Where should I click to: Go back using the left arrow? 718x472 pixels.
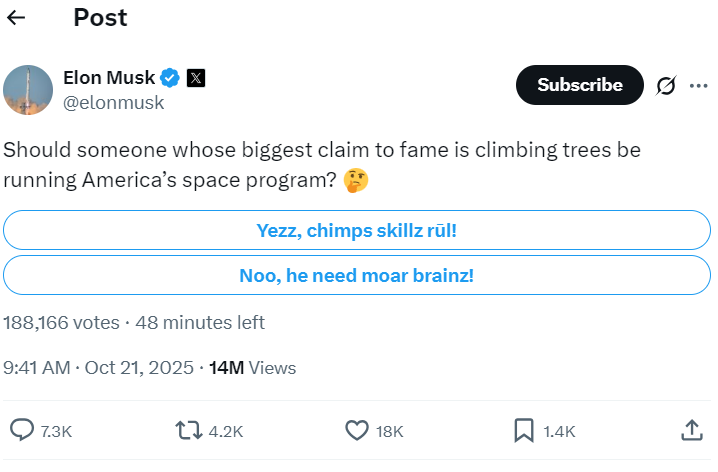pos(16,18)
